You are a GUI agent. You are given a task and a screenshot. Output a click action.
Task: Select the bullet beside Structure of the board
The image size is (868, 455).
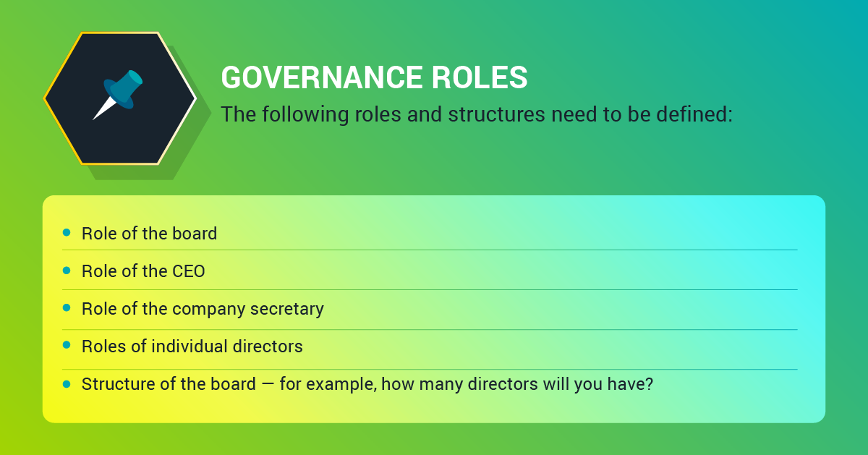pos(67,383)
